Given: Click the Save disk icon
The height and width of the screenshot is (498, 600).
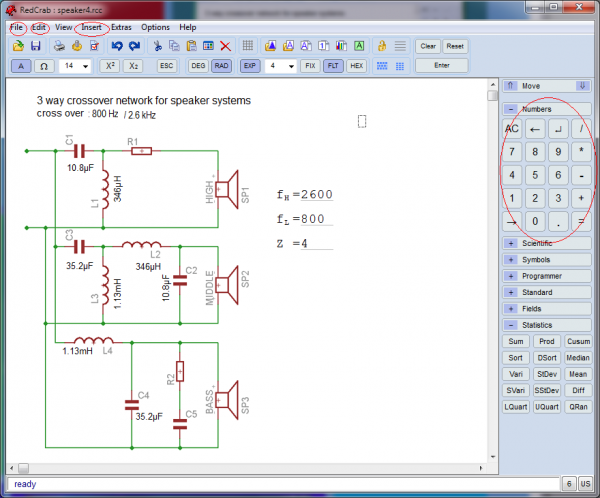Looking at the screenshot, I should tap(36, 46).
